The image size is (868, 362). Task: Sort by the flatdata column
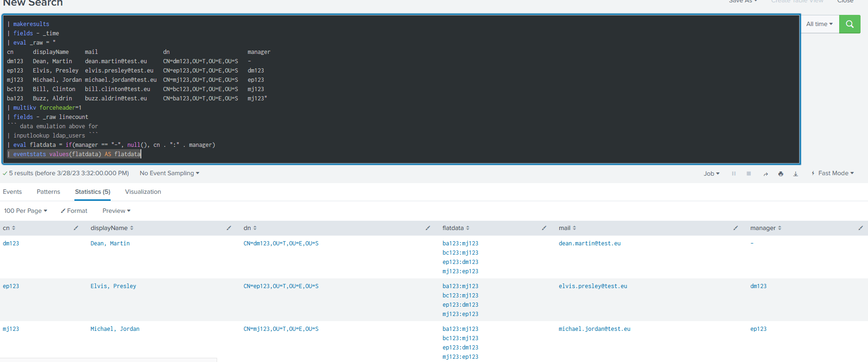pyautogui.click(x=456, y=228)
